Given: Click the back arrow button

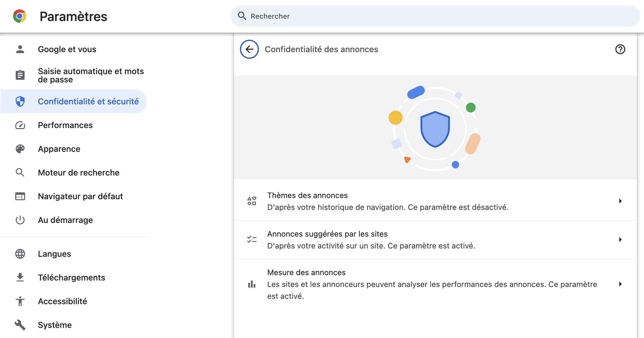Looking at the screenshot, I should click(x=249, y=49).
